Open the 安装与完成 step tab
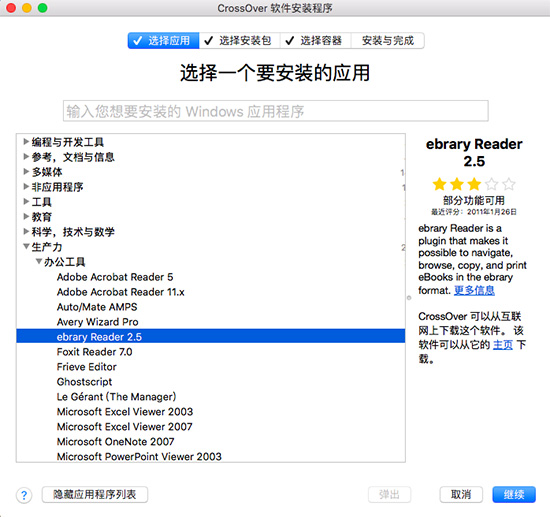Viewport: 550px width, 517px height. [x=388, y=41]
